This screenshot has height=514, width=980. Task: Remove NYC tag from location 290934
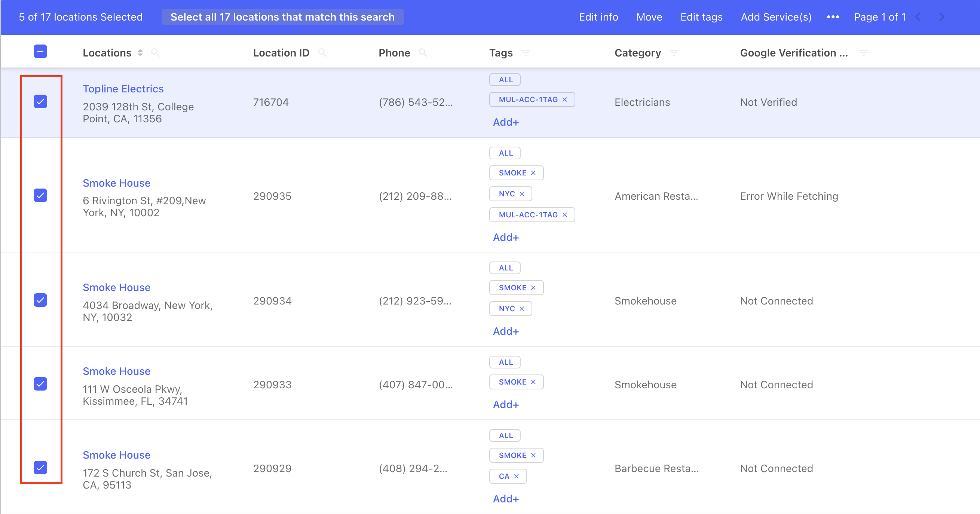[x=521, y=309]
